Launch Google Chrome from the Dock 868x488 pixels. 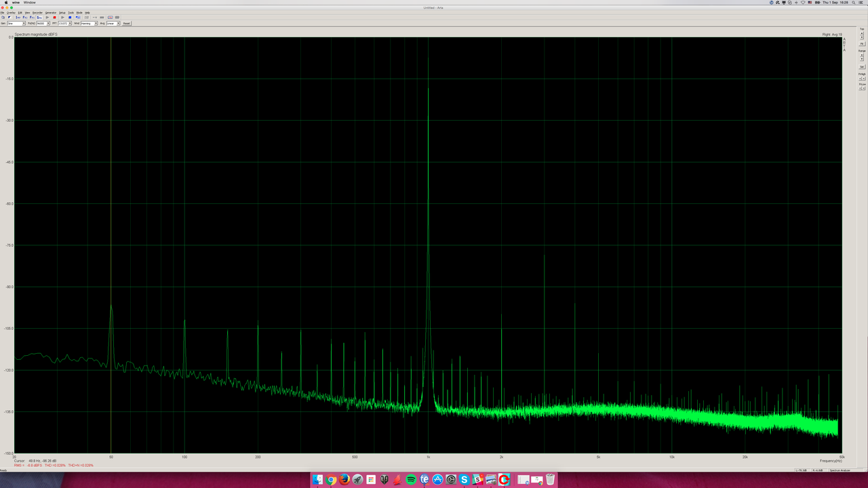[331, 480]
